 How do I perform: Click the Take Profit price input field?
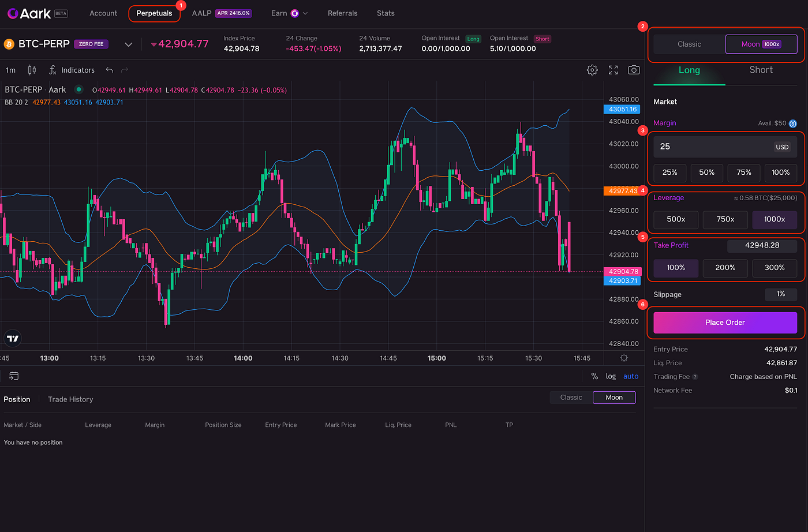[x=762, y=245]
